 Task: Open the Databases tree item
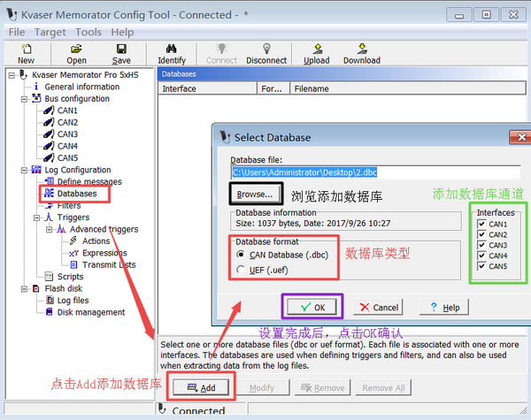pos(77,194)
